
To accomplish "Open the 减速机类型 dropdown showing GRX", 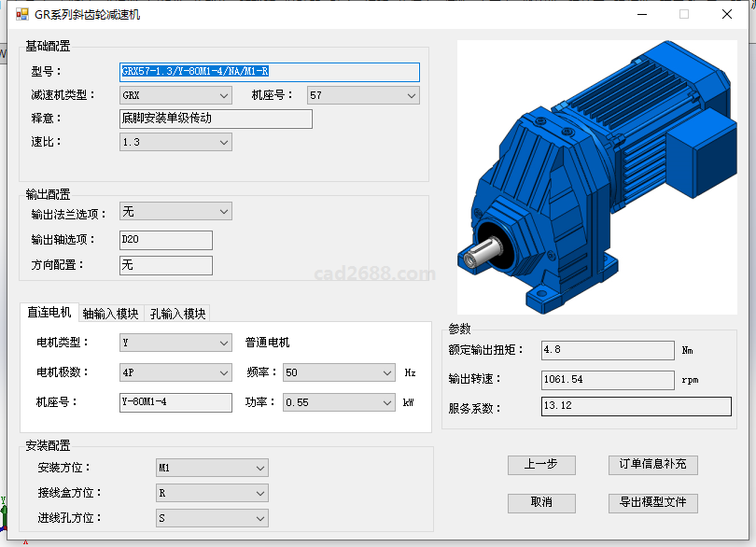I will coord(175,95).
